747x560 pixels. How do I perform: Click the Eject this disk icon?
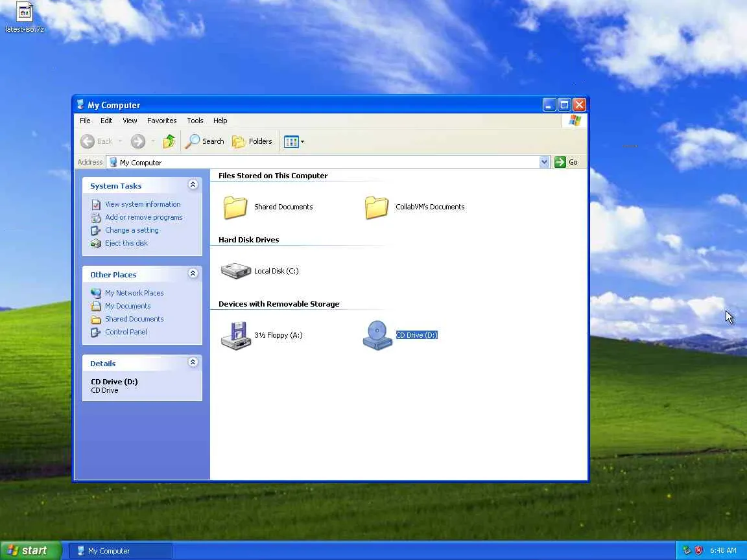pos(96,243)
